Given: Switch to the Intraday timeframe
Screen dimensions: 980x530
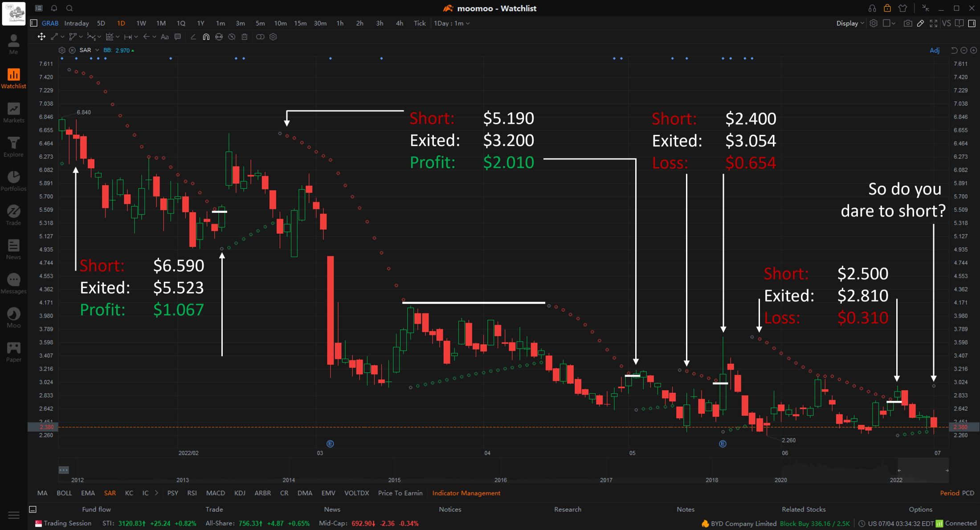Looking at the screenshot, I should (x=77, y=23).
